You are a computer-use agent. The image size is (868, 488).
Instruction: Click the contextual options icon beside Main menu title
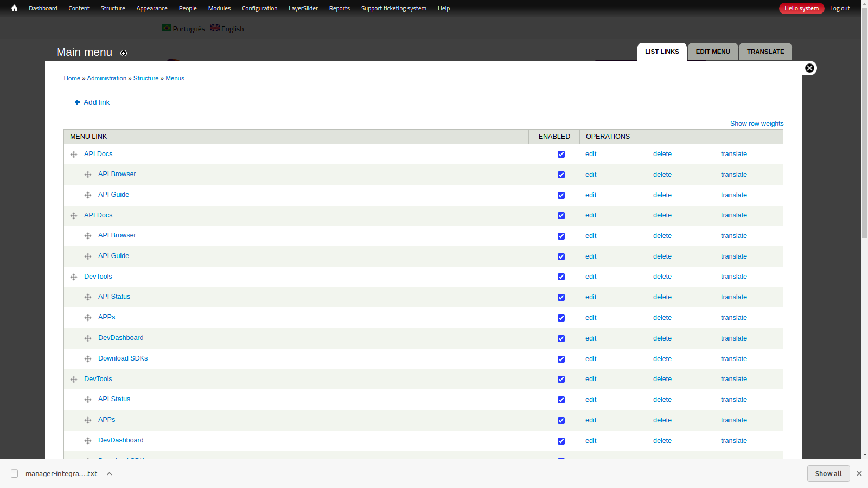[124, 53]
